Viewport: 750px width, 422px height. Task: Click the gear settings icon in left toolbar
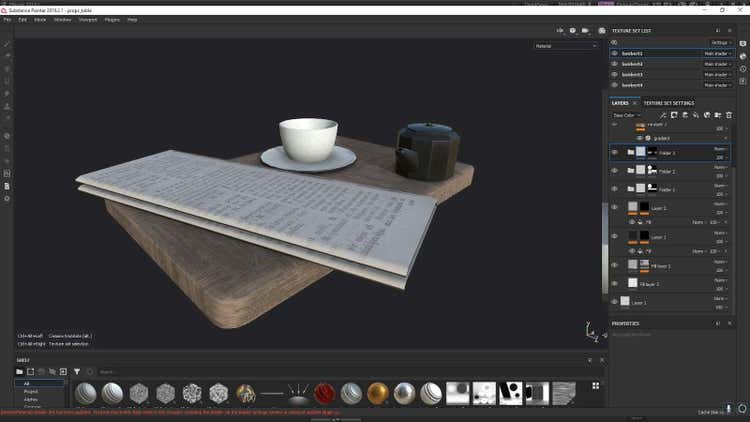7,198
